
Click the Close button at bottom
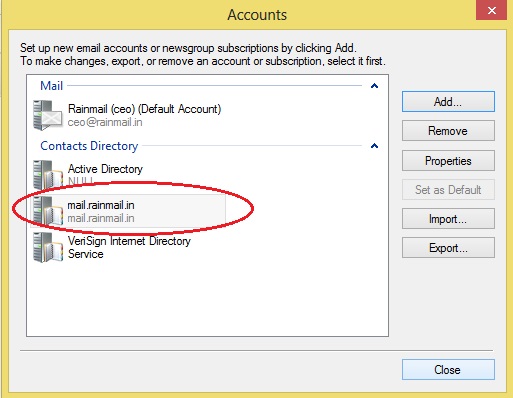(448, 369)
